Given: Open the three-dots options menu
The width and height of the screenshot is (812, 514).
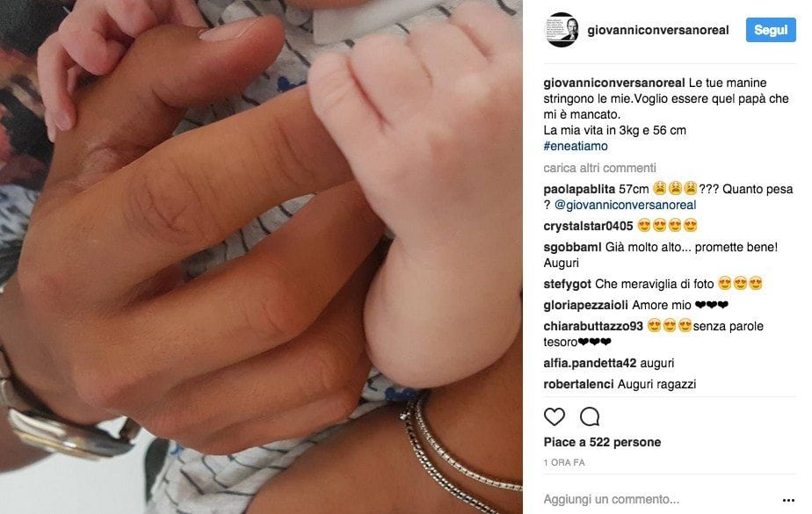Looking at the screenshot, I should [x=788, y=500].
